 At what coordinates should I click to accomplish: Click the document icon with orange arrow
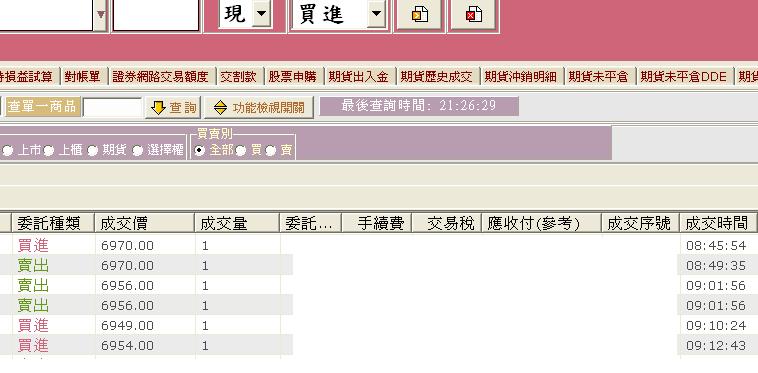click(419, 14)
